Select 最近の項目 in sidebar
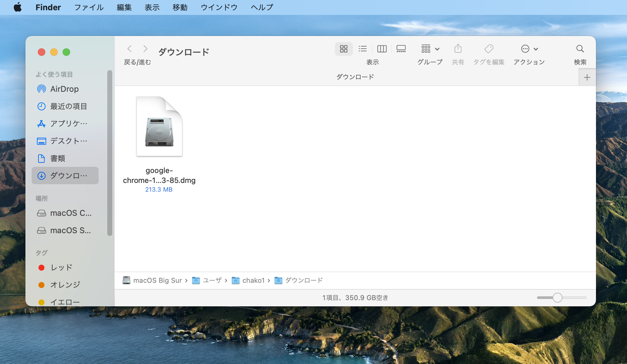627x364 pixels. (x=68, y=107)
